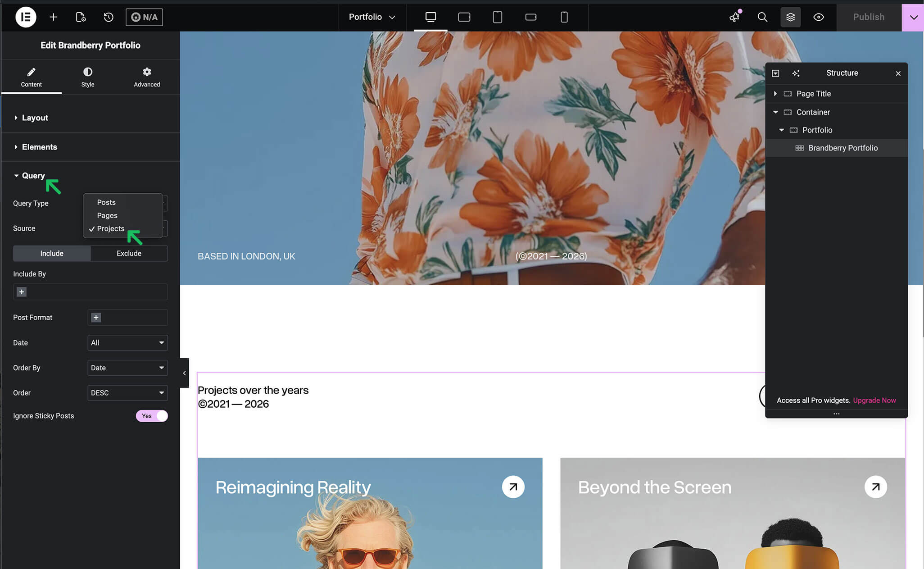The width and height of the screenshot is (924, 569).
Task: Switch to the Style tab
Action: 87,77
